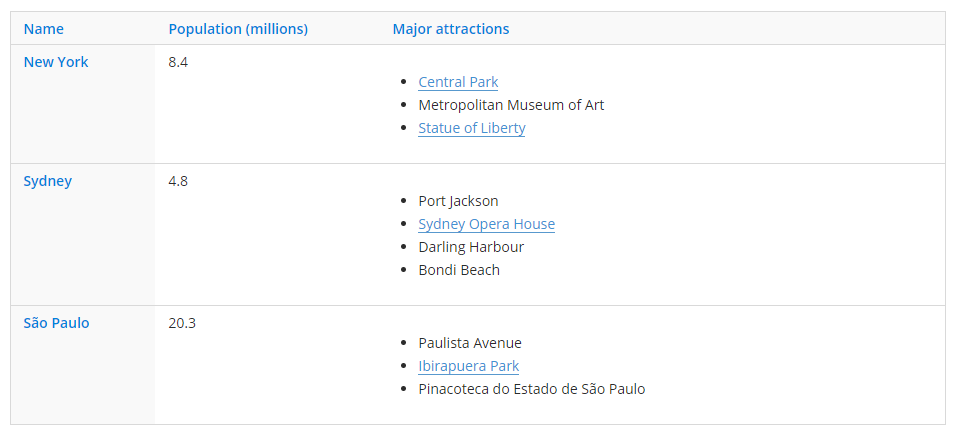Image resolution: width=953 pixels, height=432 pixels.
Task: Follow the Statue of Liberty link
Action: (x=471, y=128)
